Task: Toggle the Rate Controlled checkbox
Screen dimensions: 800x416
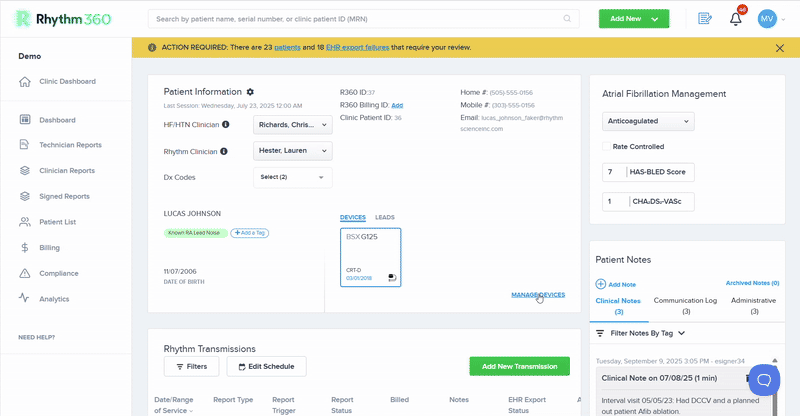Action: (x=606, y=146)
